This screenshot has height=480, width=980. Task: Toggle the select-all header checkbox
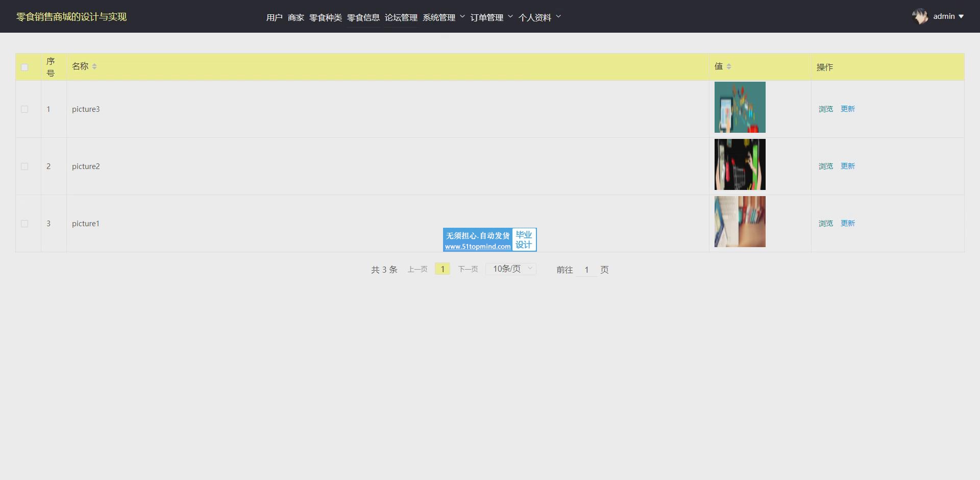click(24, 67)
